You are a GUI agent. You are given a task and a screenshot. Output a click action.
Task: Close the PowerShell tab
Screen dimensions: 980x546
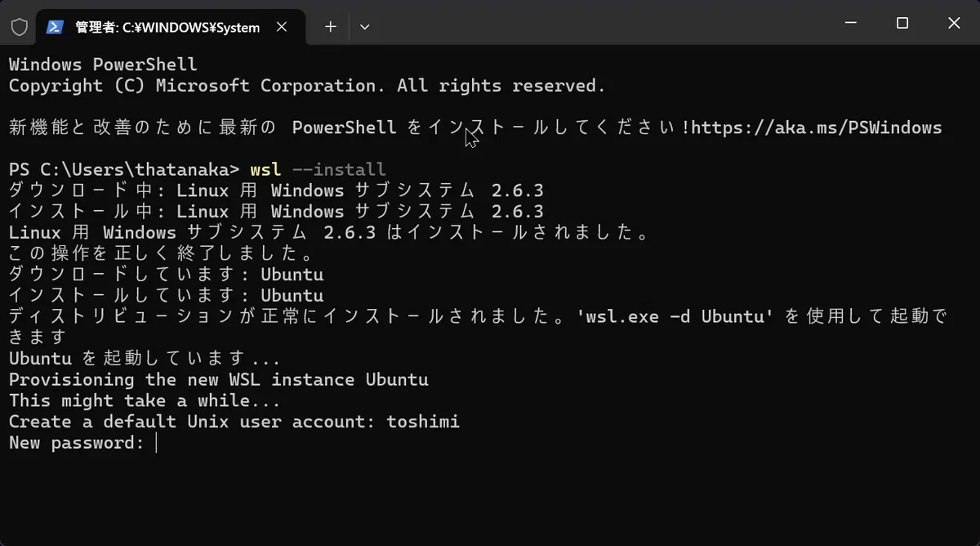tap(282, 27)
